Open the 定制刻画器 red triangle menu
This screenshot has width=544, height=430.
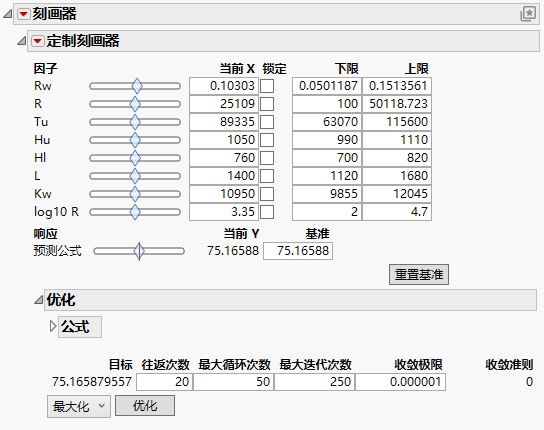(x=37, y=41)
